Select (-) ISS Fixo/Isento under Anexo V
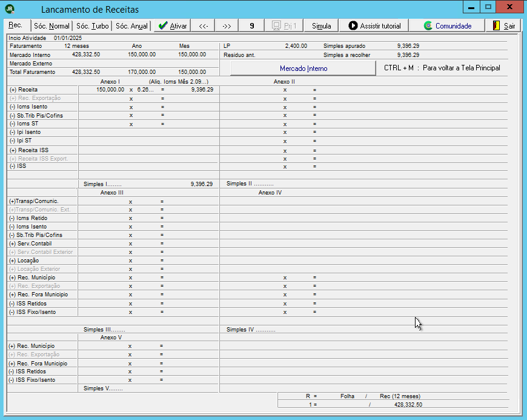 [32, 380]
